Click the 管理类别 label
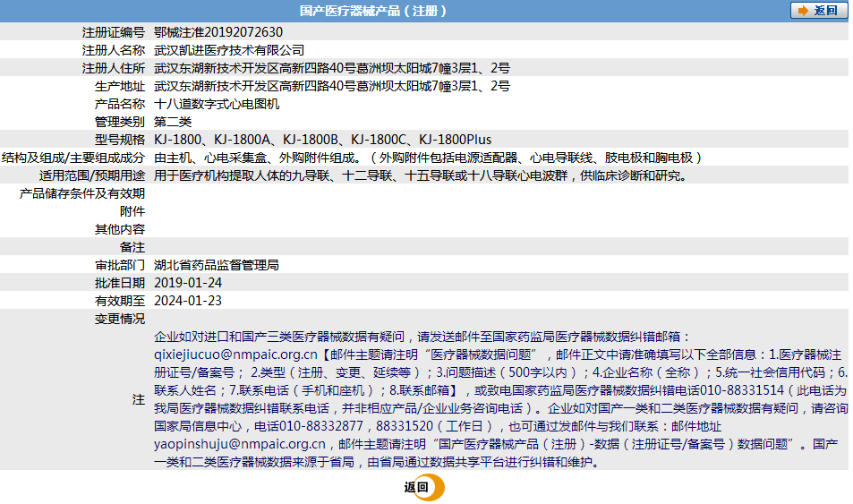 pos(120,122)
